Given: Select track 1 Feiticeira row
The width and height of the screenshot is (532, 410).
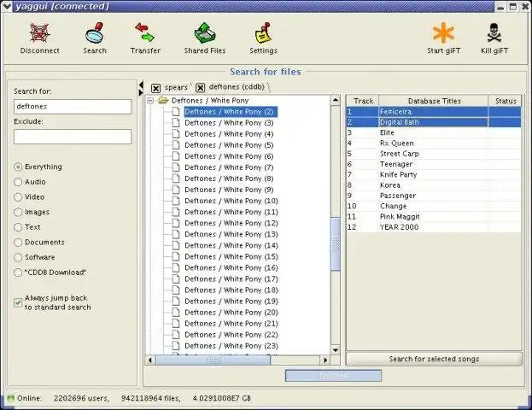Looking at the screenshot, I should (434, 112).
